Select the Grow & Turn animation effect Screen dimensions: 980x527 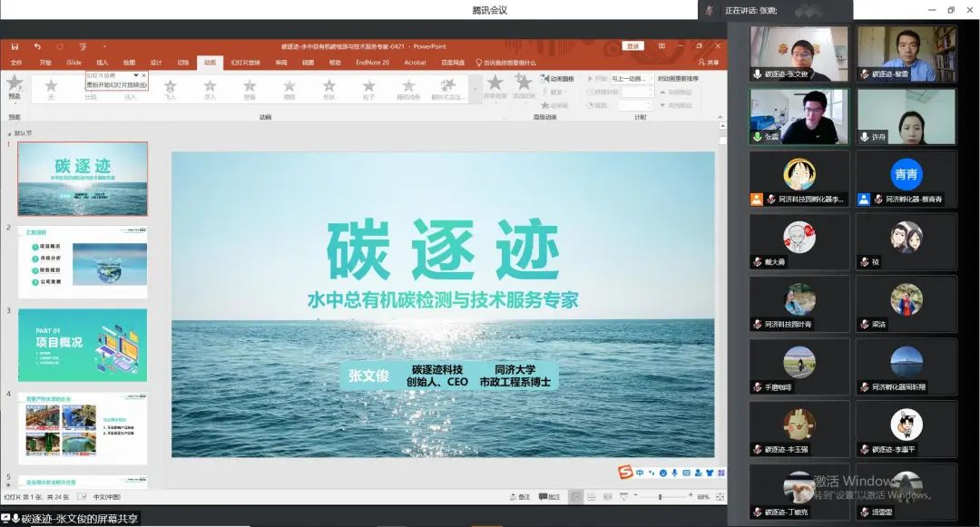click(x=447, y=89)
